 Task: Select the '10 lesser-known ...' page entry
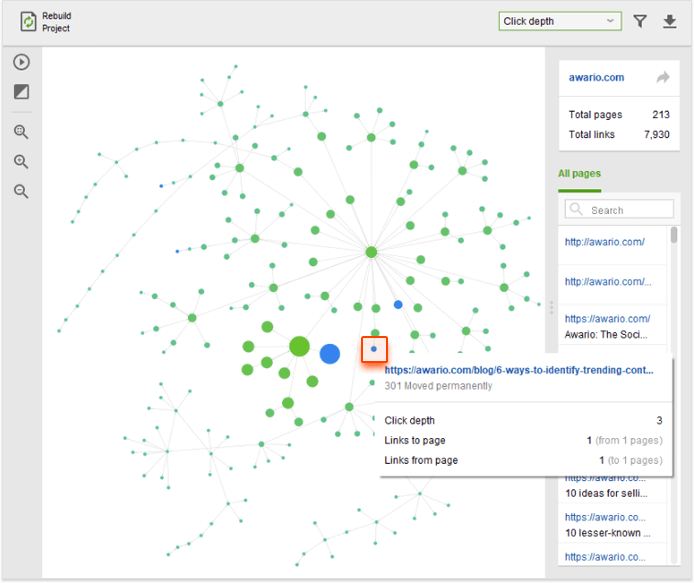click(613, 525)
